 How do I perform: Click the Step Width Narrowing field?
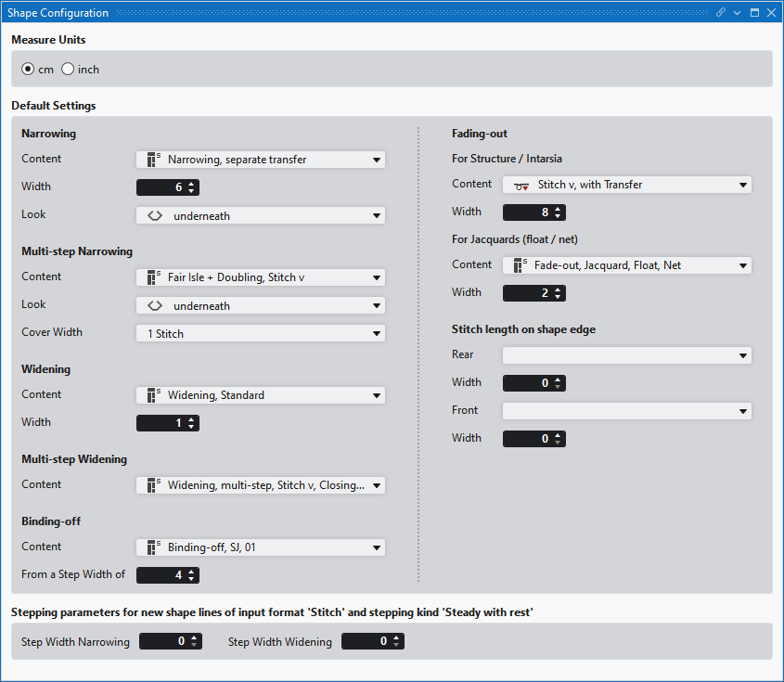163,641
